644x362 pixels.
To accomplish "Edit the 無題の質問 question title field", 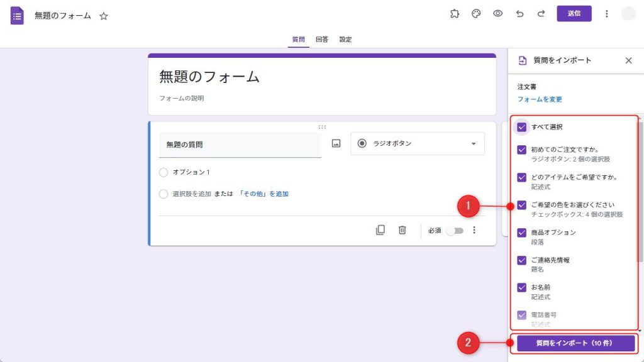I will coord(240,145).
